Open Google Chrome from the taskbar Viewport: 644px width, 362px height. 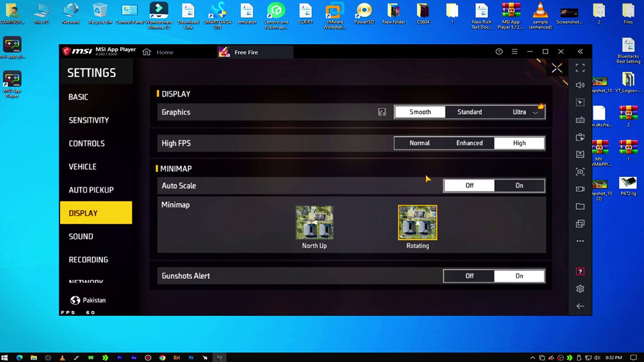coord(162,357)
